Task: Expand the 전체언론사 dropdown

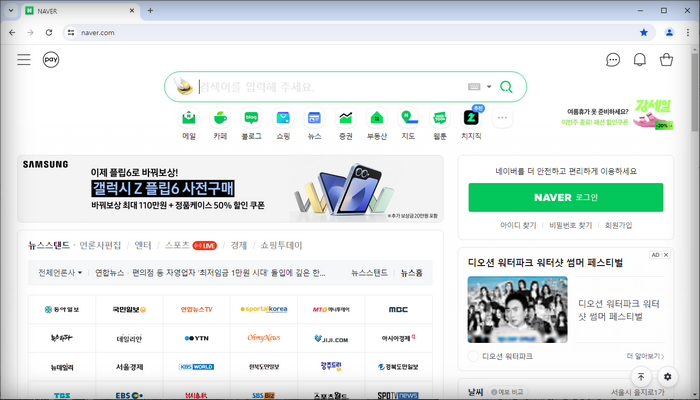Action: tap(60, 273)
